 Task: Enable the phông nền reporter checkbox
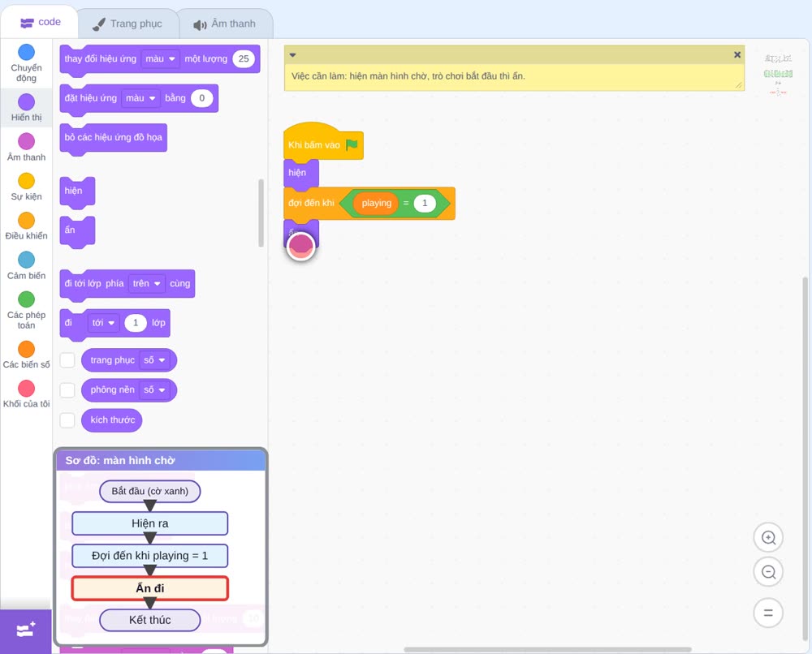pos(67,389)
